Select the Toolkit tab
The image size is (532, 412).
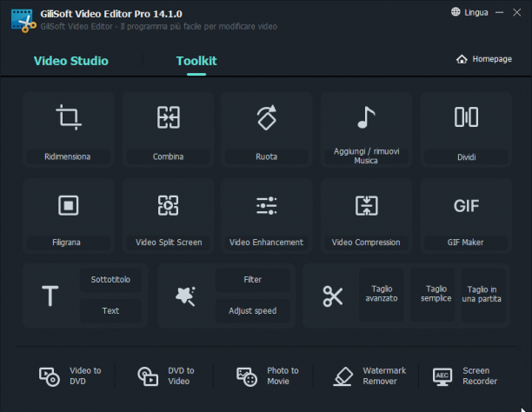tap(196, 61)
